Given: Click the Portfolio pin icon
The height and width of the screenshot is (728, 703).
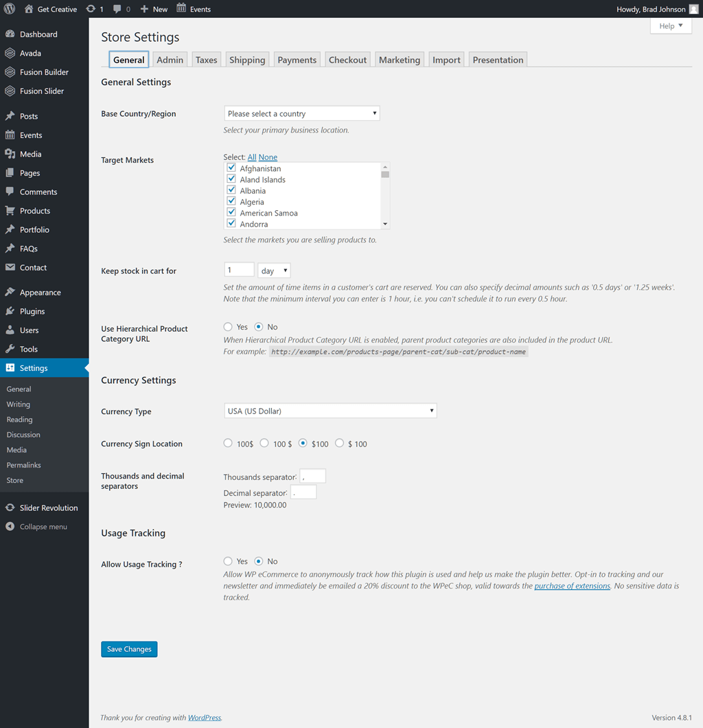Looking at the screenshot, I should pyautogui.click(x=10, y=229).
